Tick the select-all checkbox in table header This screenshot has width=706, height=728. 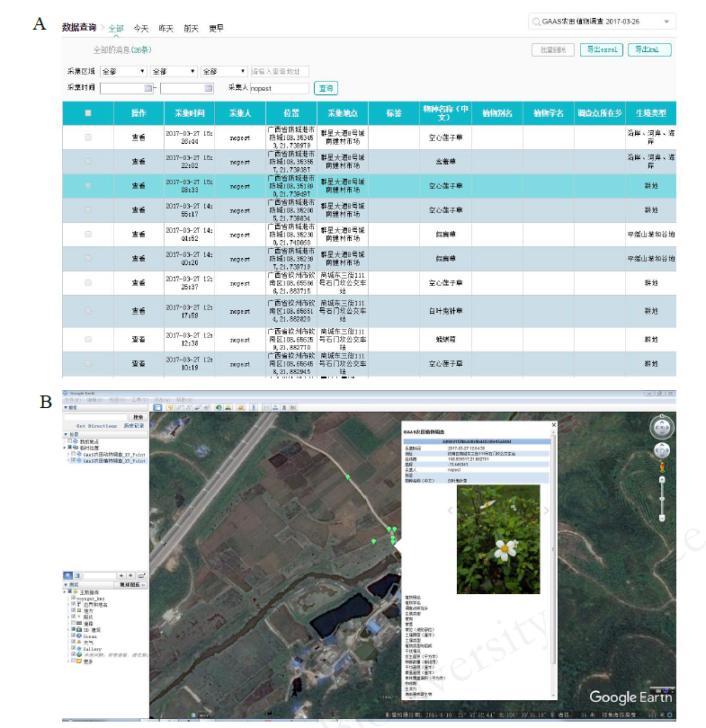[88, 113]
